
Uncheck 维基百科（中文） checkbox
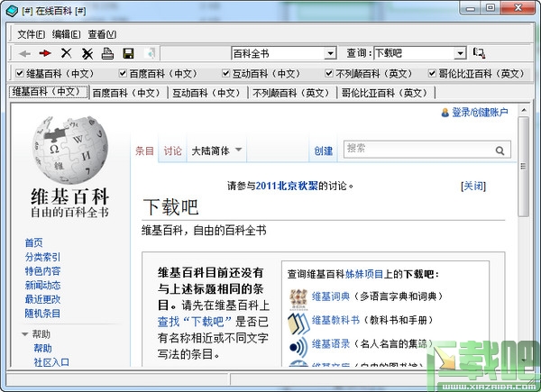[20, 73]
